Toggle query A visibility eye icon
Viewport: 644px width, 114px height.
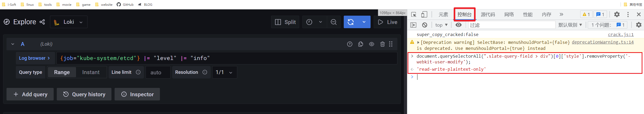[x=372, y=44]
